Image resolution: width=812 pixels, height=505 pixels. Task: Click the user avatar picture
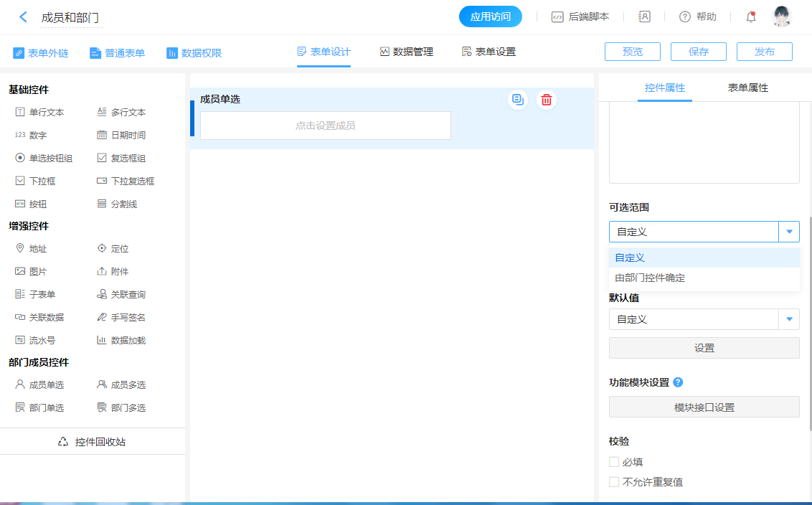[782, 17]
